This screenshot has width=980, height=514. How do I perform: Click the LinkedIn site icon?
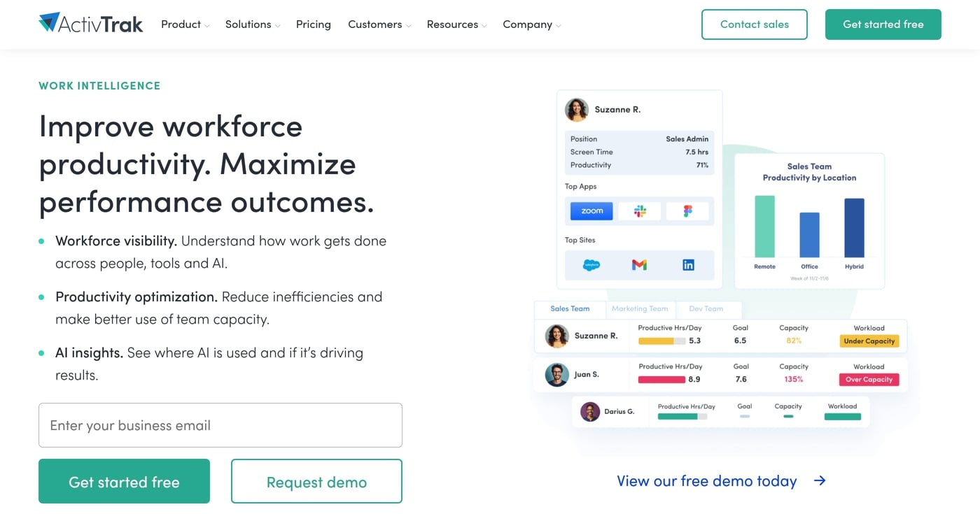(688, 265)
